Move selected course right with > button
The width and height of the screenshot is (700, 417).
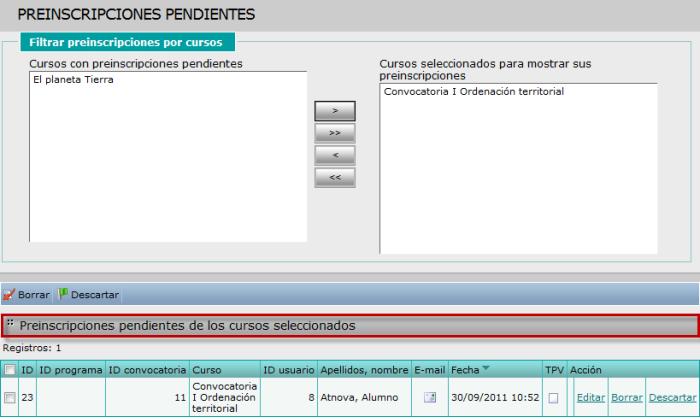click(x=335, y=111)
